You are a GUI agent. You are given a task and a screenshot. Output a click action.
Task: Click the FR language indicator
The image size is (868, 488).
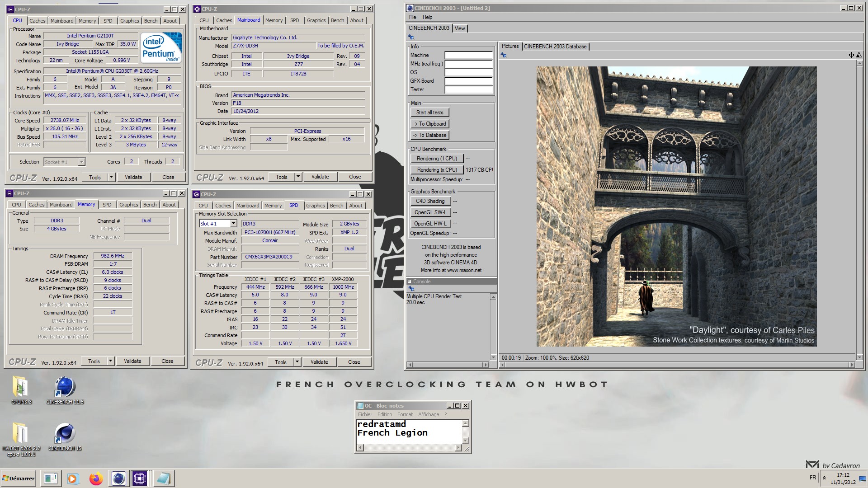813,478
